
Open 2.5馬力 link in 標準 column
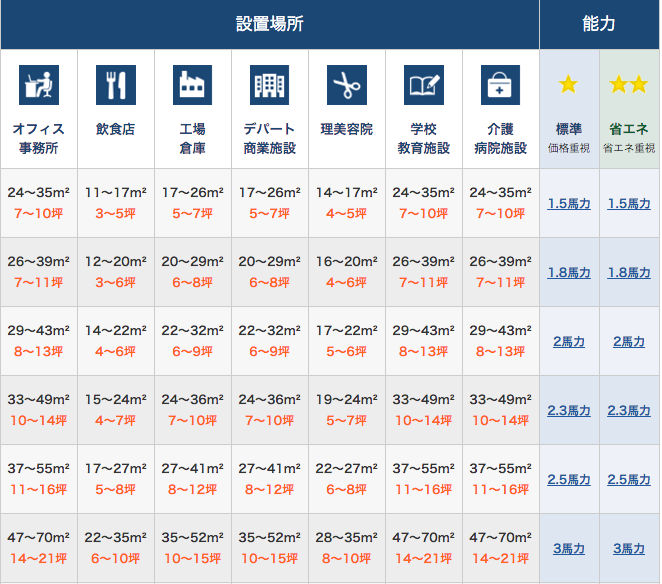pyautogui.click(x=569, y=480)
